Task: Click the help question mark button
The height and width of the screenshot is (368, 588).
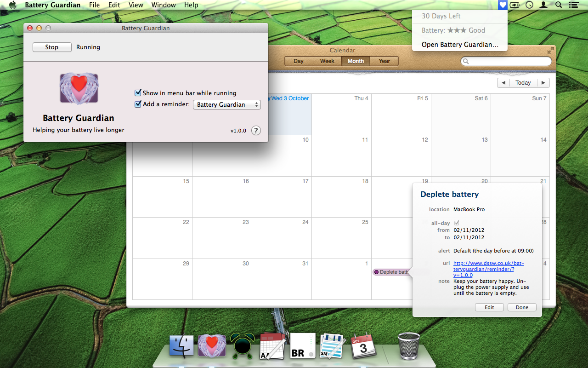Action: tap(256, 130)
